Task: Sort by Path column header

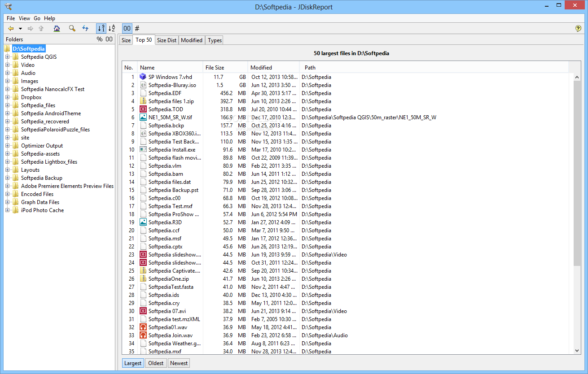Action: [x=434, y=68]
